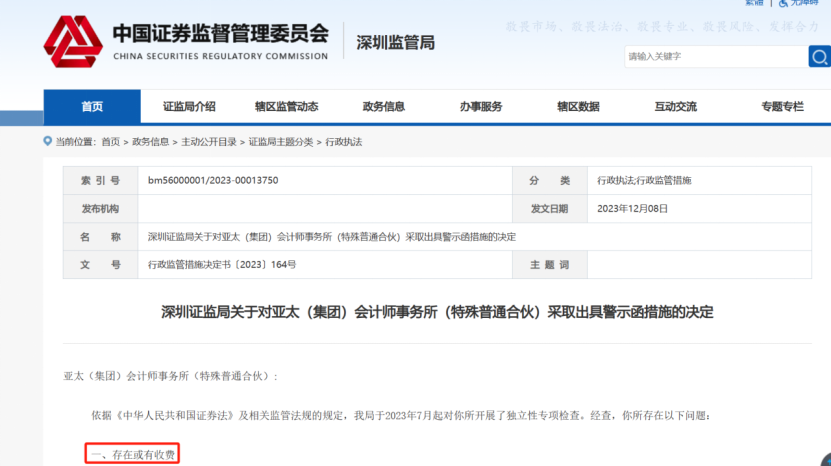This screenshot has width=831, height=466.
Task: Open the 证监局介绍 menu item
Action: [x=189, y=107]
